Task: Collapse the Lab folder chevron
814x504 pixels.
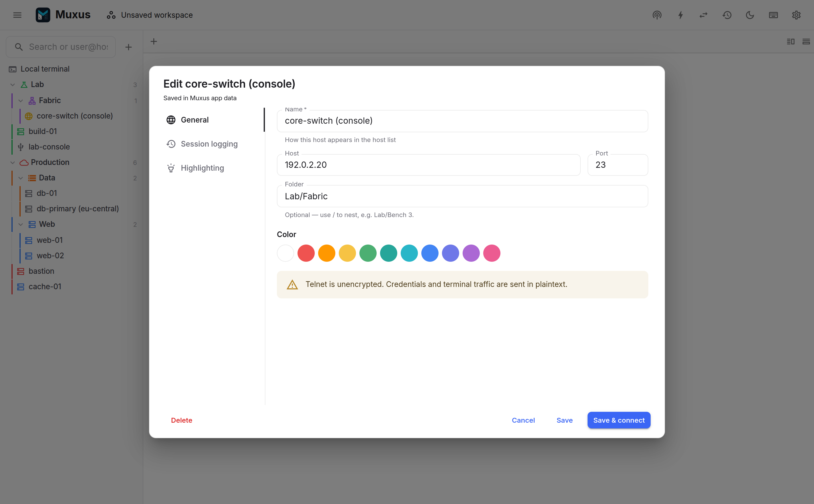Action: click(x=13, y=85)
